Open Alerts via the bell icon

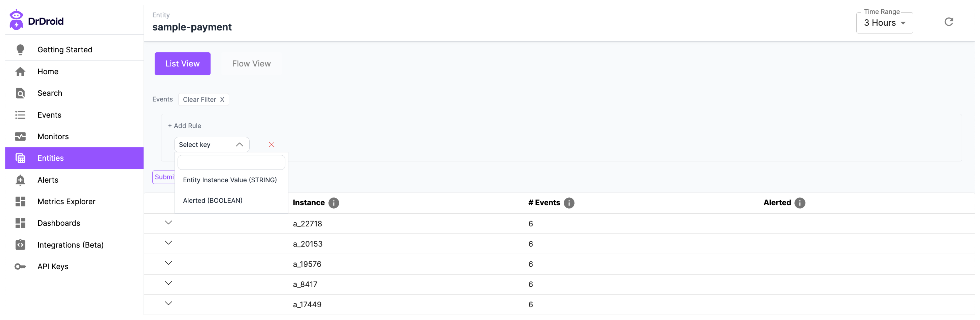(20, 180)
